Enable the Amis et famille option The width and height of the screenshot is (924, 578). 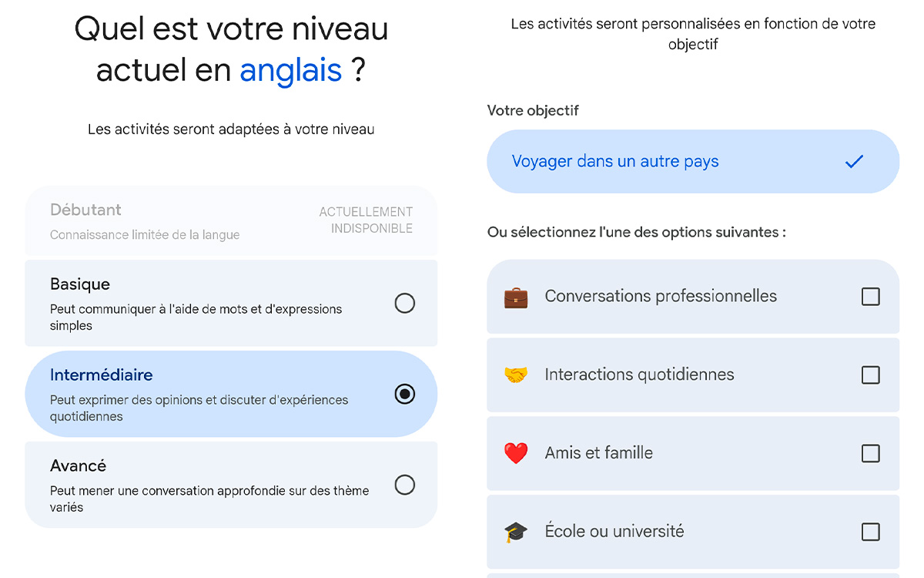(x=871, y=453)
